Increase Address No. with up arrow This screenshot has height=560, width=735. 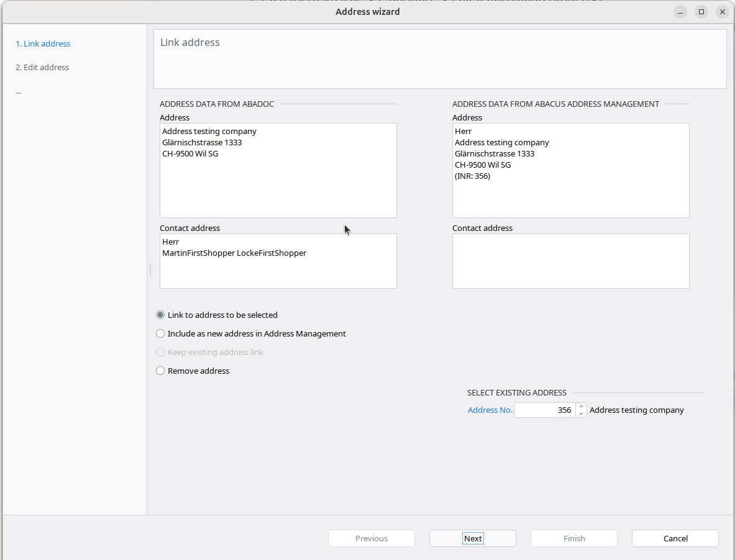[581, 407]
